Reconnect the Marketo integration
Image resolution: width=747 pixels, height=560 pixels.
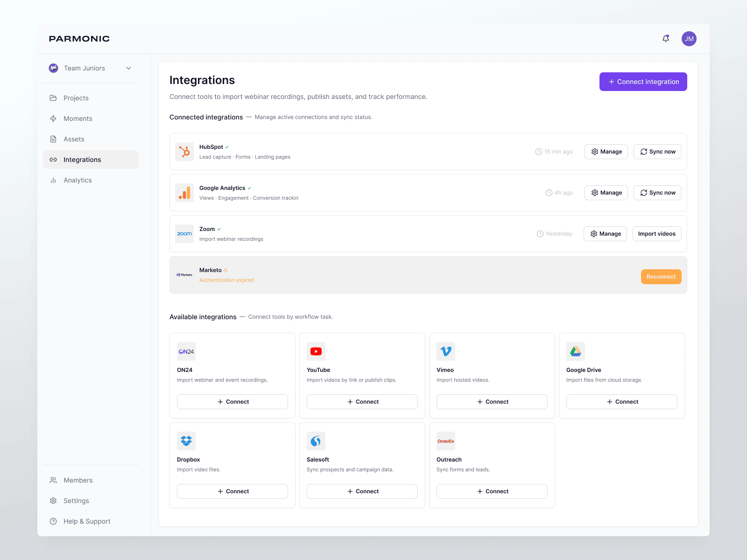(661, 277)
